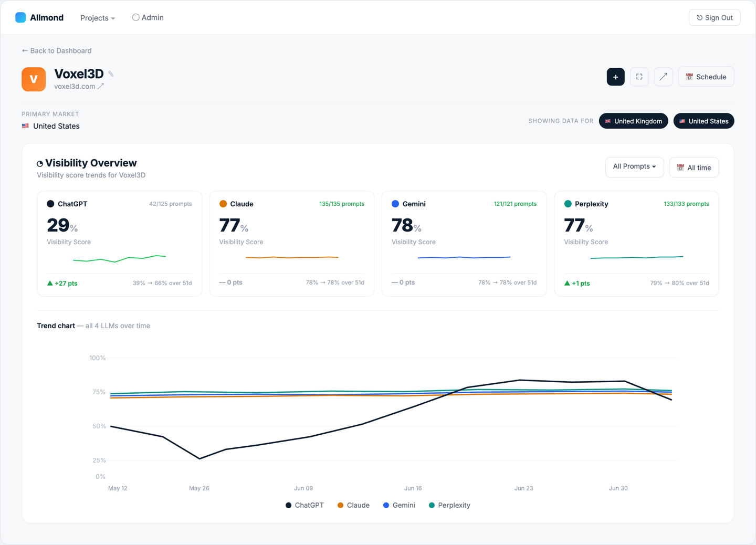The width and height of the screenshot is (756, 545).
Task: Click the rotate icon in Sign Out button
Action: click(699, 18)
